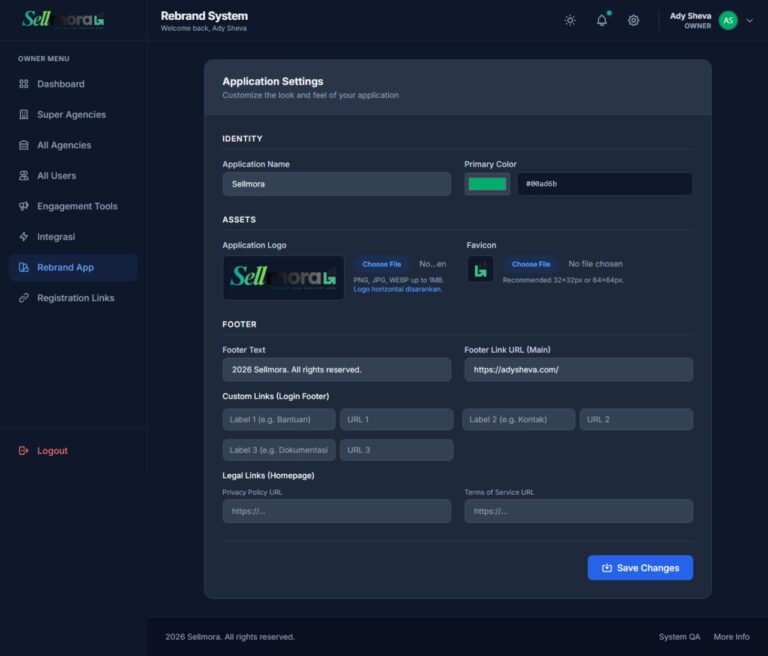Screen dimensions: 768x656
Task: Choose File for Favicon
Action: (531, 264)
